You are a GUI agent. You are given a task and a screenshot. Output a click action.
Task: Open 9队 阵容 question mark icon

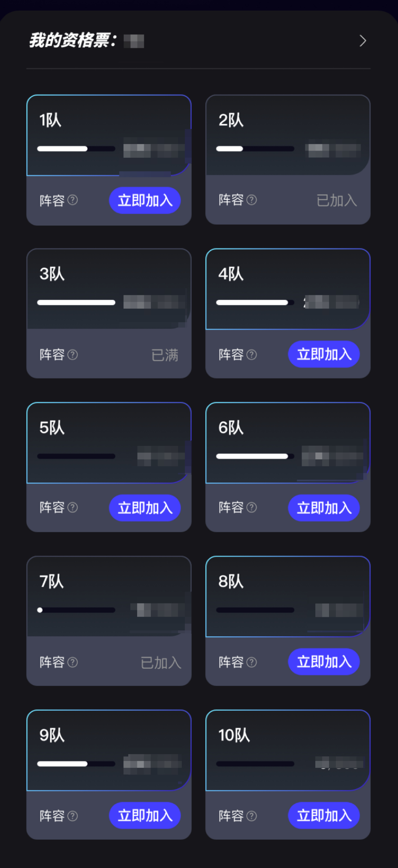pos(73,816)
